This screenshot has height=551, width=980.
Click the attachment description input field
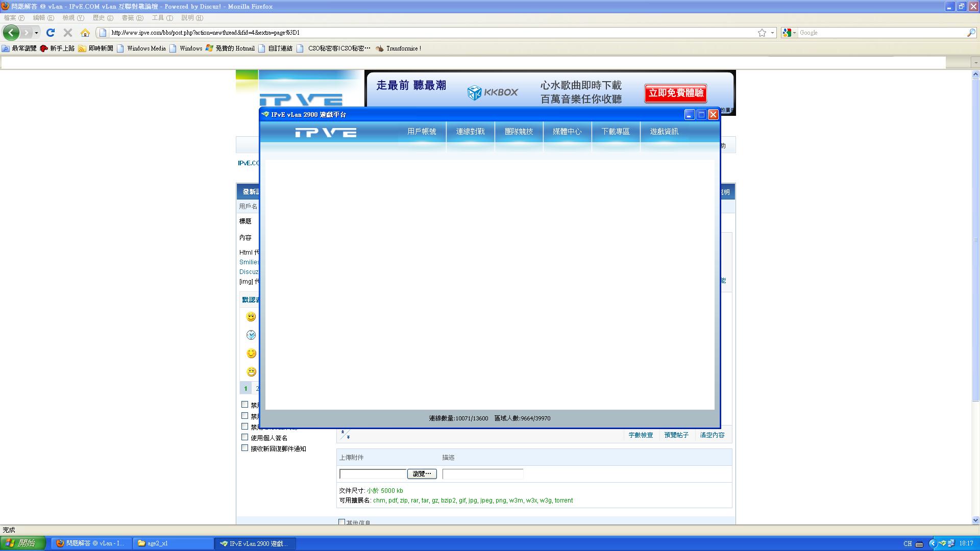click(482, 474)
